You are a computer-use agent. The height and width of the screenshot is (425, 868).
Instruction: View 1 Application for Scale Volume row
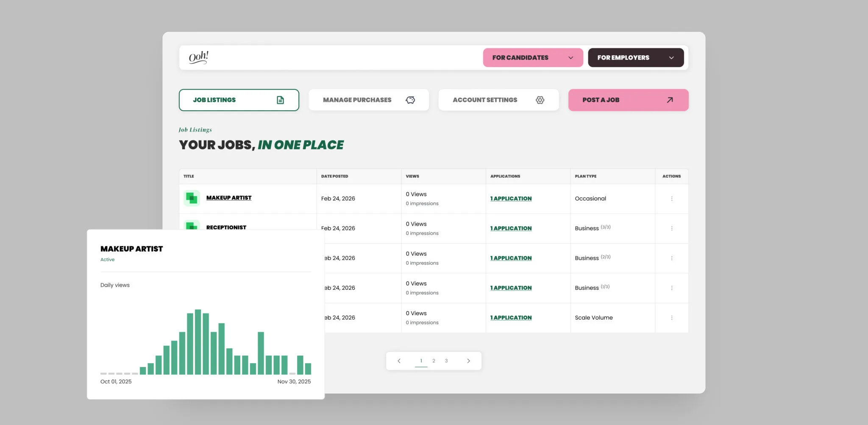click(x=511, y=318)
